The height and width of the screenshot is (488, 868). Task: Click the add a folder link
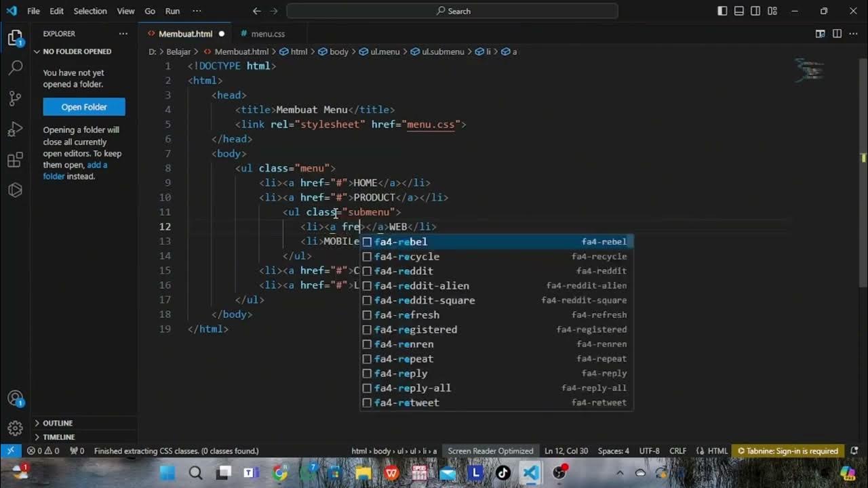pos(75,170)
